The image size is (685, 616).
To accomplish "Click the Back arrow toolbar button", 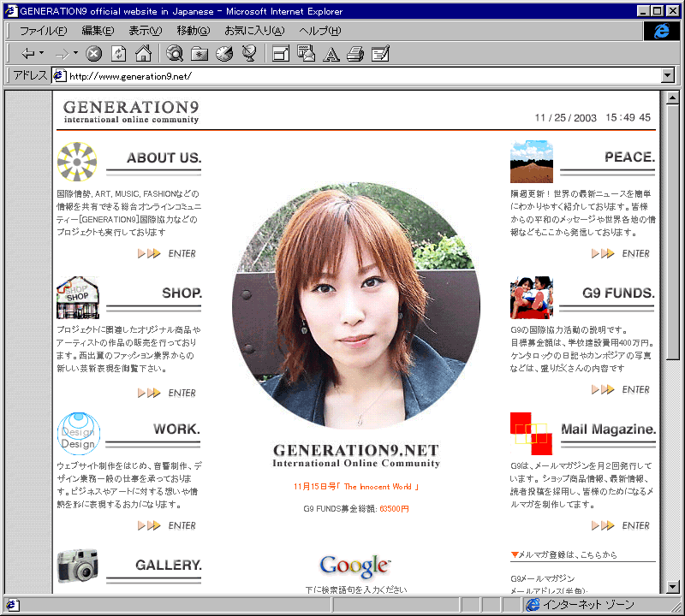I will [x=28, y=54].
